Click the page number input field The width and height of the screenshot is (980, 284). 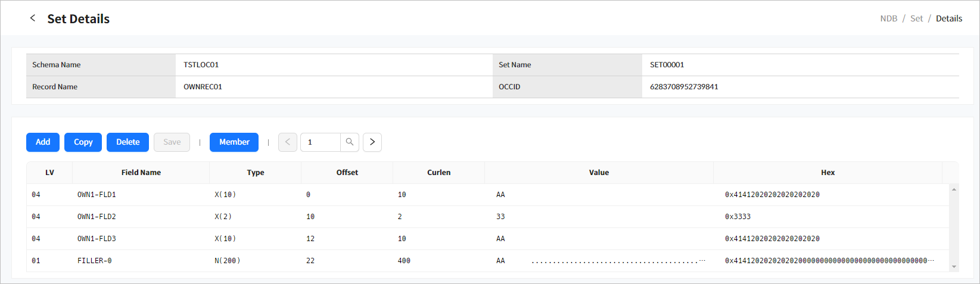[x=321, y=142]
